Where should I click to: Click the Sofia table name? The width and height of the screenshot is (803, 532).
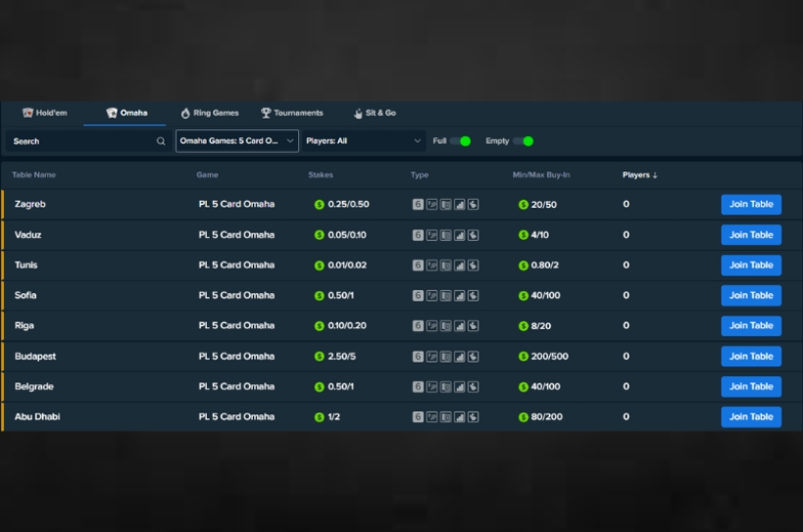25,295
